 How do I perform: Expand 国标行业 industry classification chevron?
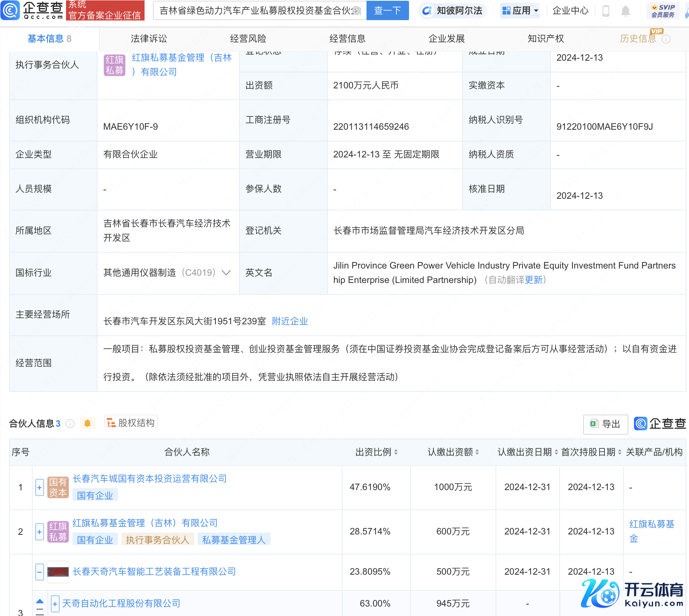[226, 273]
